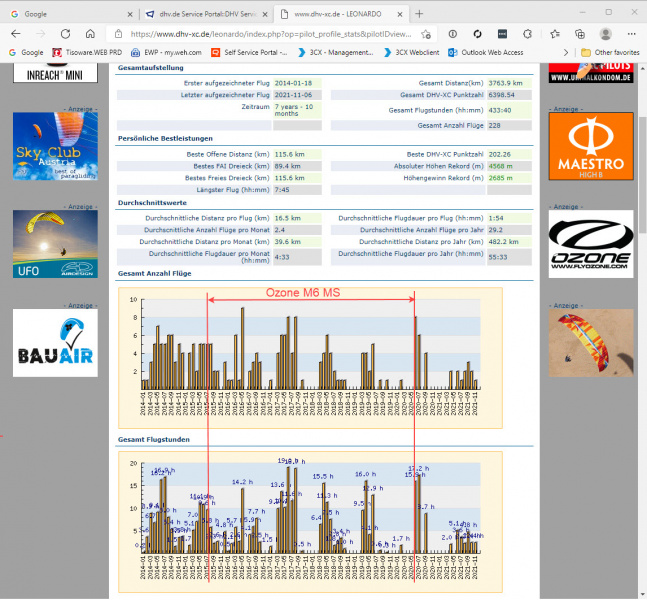Open the Other favorites folder
647x600 pixels.
610,52
